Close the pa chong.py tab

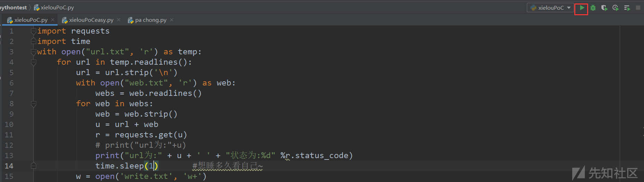point(172,20)
